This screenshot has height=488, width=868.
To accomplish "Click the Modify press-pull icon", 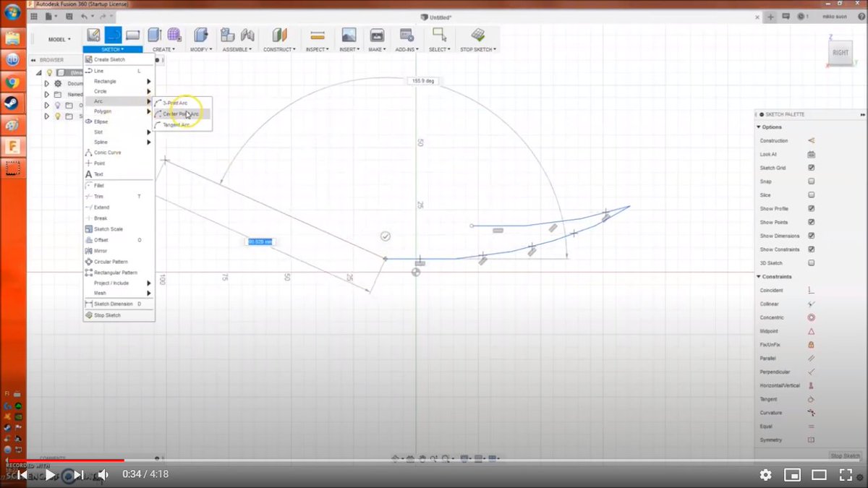I will tap(201, 35).
